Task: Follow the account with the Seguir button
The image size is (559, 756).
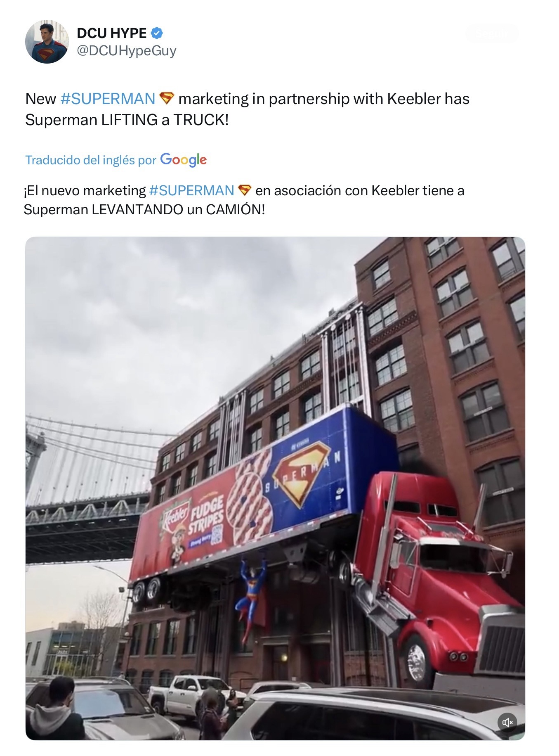Action: 492,33
